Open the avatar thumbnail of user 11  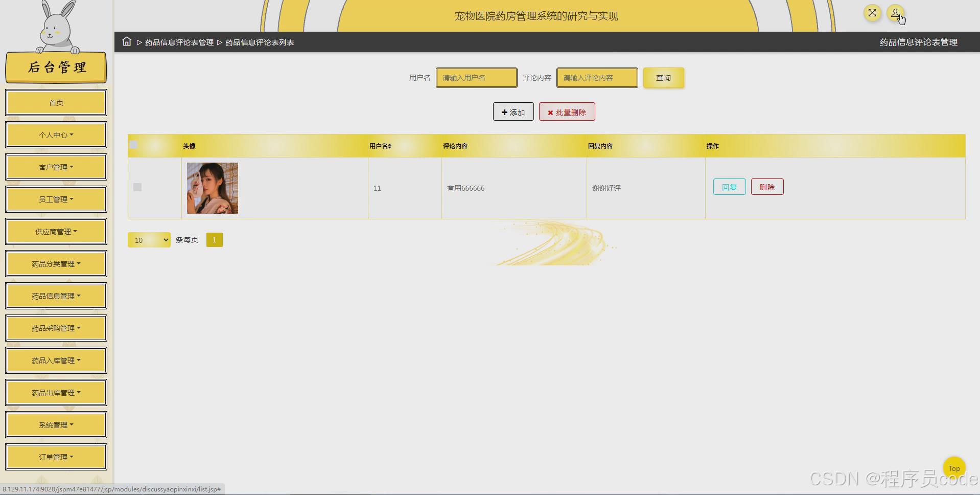tap(213, 188)
